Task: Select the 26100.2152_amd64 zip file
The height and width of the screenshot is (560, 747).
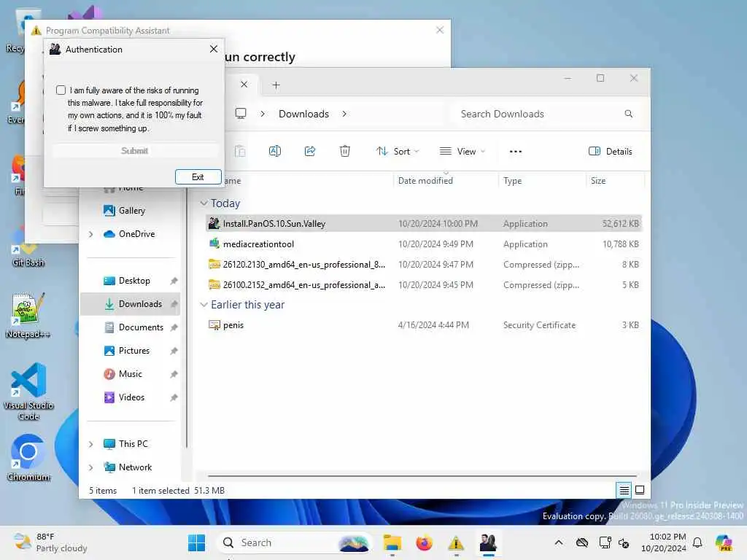Action: point(424,285)
